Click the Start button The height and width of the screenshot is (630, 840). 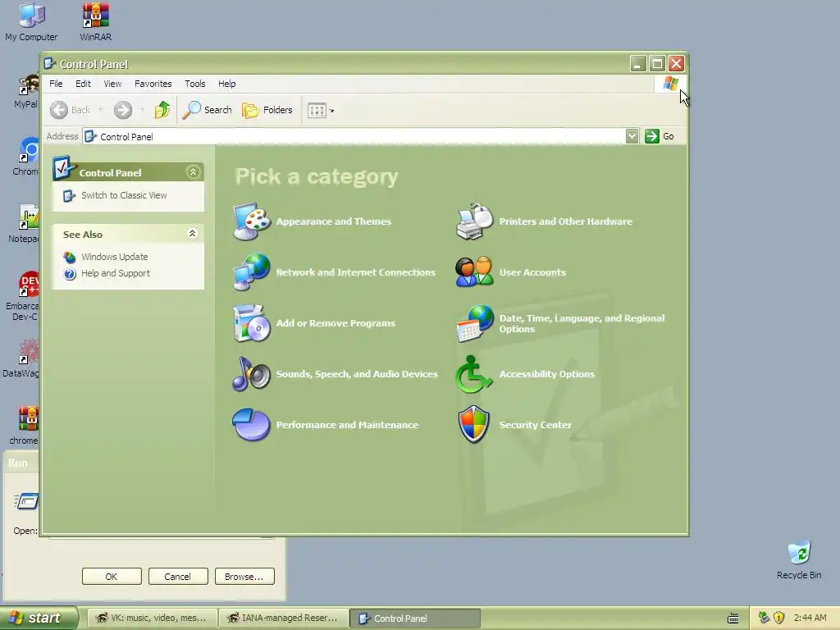click(39, 618)
